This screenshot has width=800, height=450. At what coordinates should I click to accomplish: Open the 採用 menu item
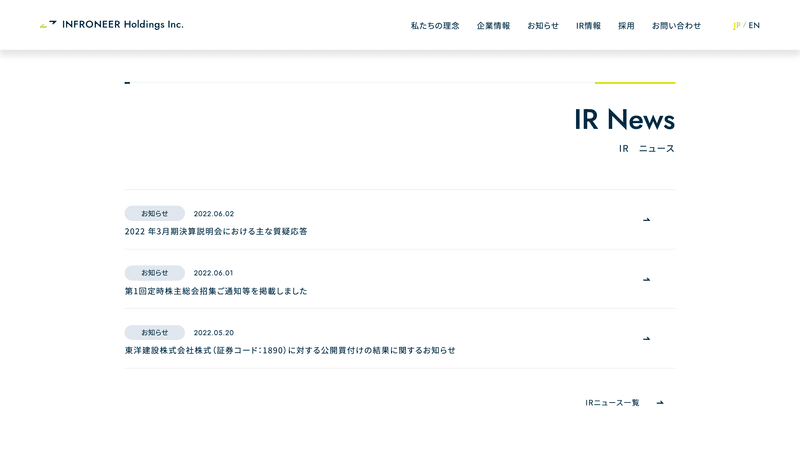(x=626, y=26)
